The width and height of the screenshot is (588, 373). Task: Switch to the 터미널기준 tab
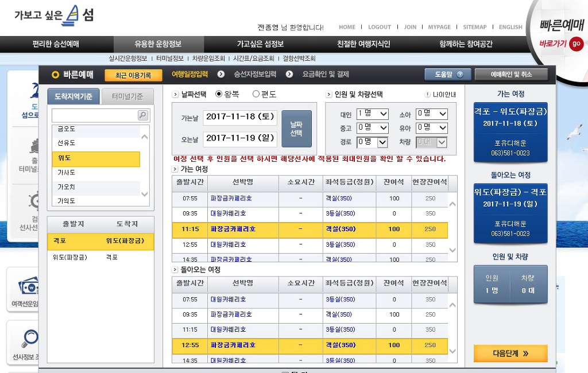127,96
